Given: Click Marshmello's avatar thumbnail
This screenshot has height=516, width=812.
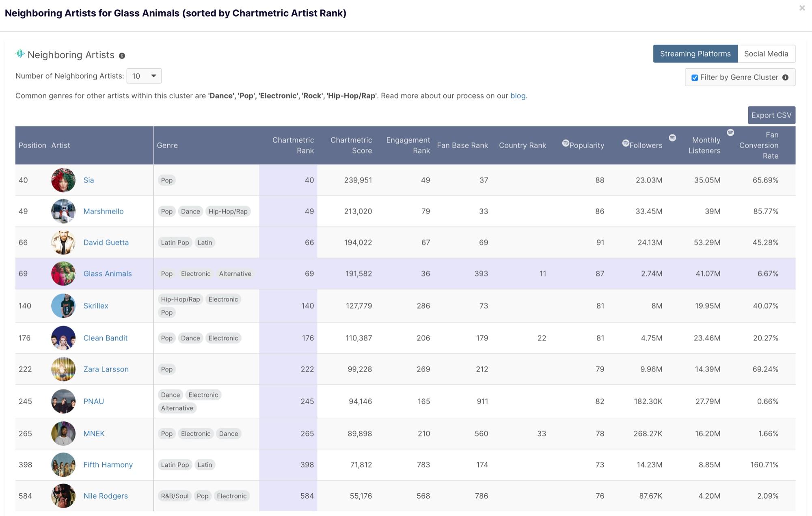Looking at the screenshot, I should 63,211.
